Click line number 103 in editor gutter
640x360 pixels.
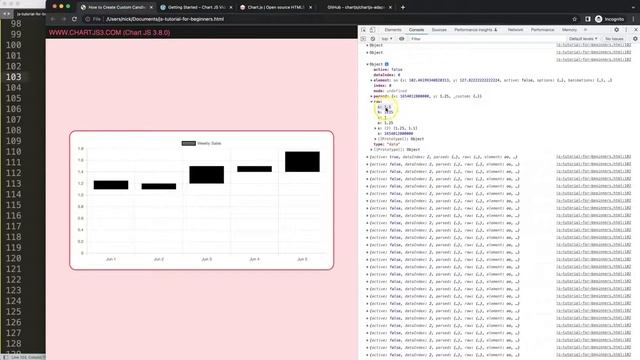[13, 77]
